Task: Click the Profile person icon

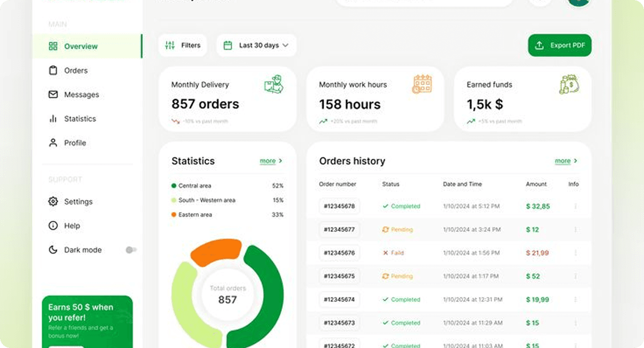Action: (x=53, y=143)
